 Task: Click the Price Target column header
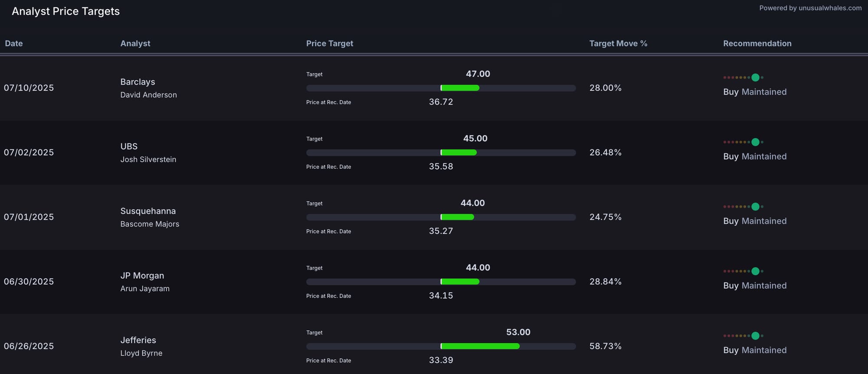330,43
